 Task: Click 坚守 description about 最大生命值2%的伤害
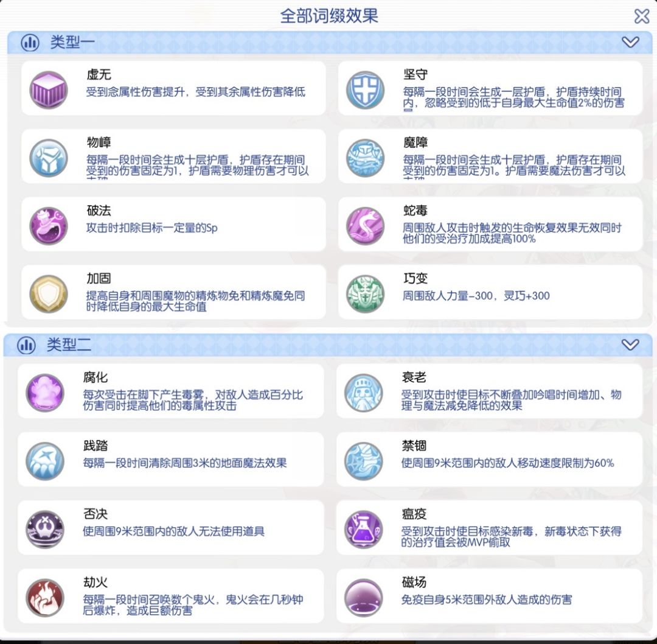513,99
